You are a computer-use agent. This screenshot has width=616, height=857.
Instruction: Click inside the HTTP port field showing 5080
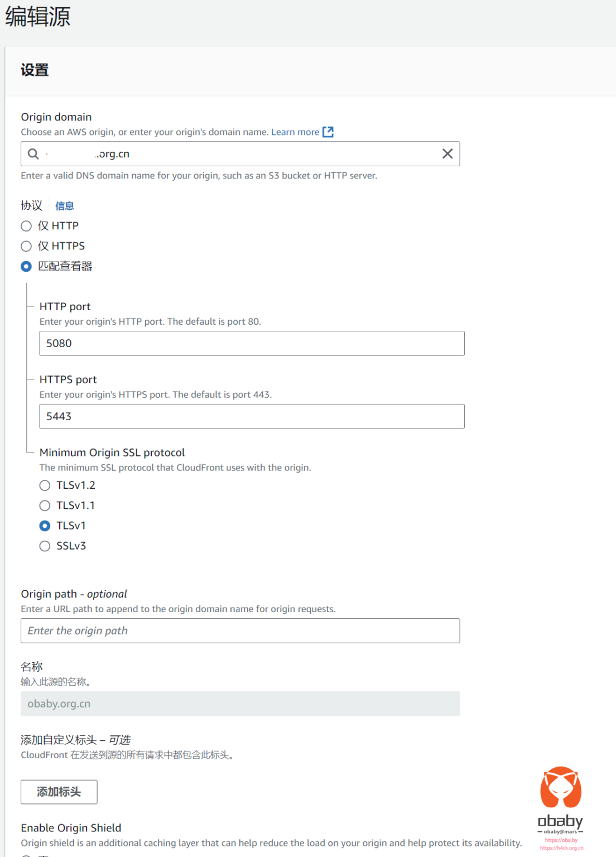251,343
